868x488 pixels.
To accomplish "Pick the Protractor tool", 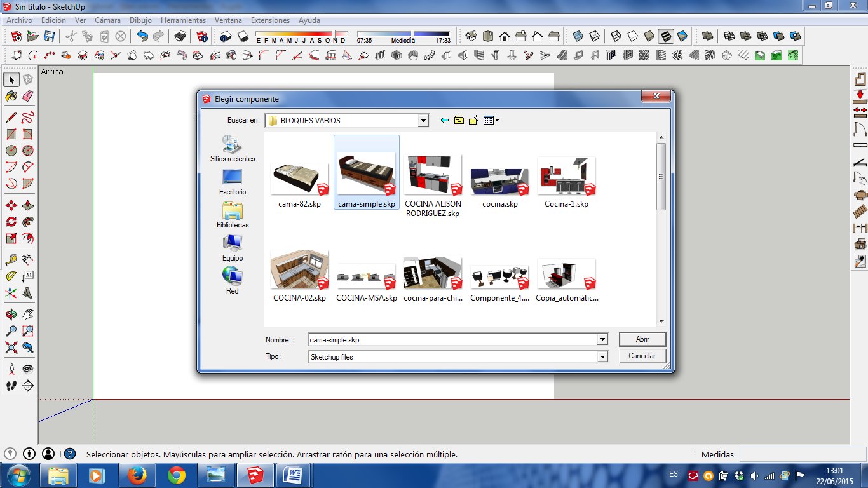I will tap(11, 276).
